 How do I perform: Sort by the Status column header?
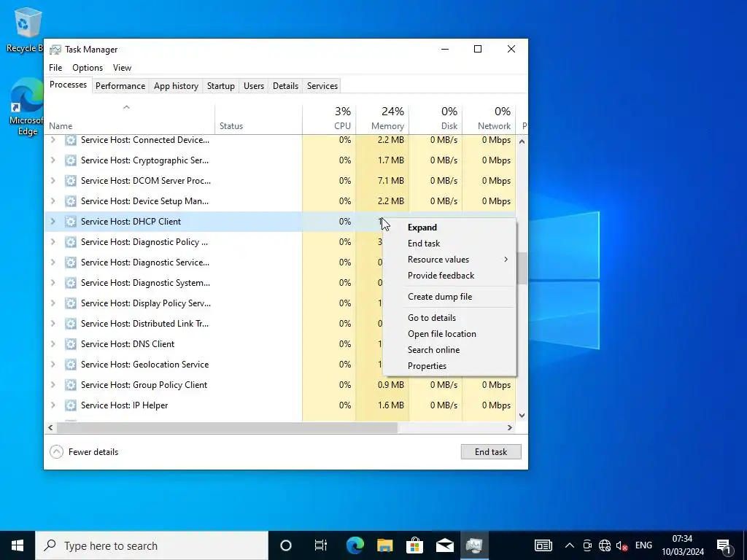pos(259,118)
